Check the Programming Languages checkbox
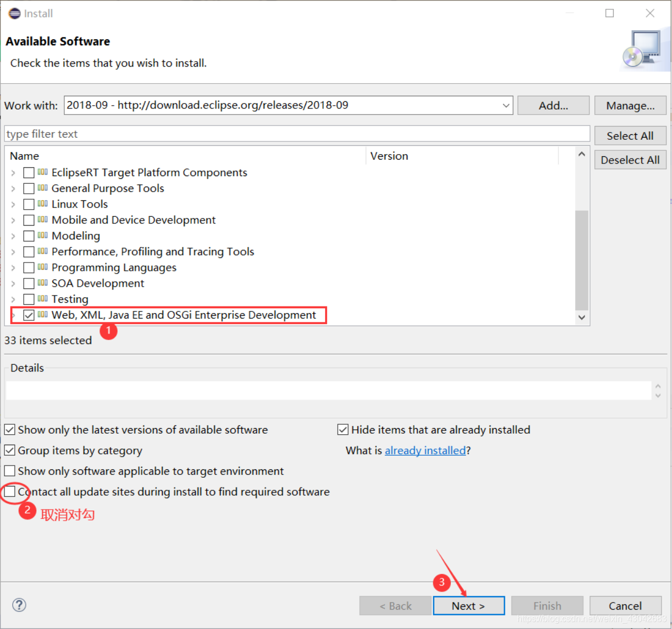672x629 pixels. (x=29, y=267)
